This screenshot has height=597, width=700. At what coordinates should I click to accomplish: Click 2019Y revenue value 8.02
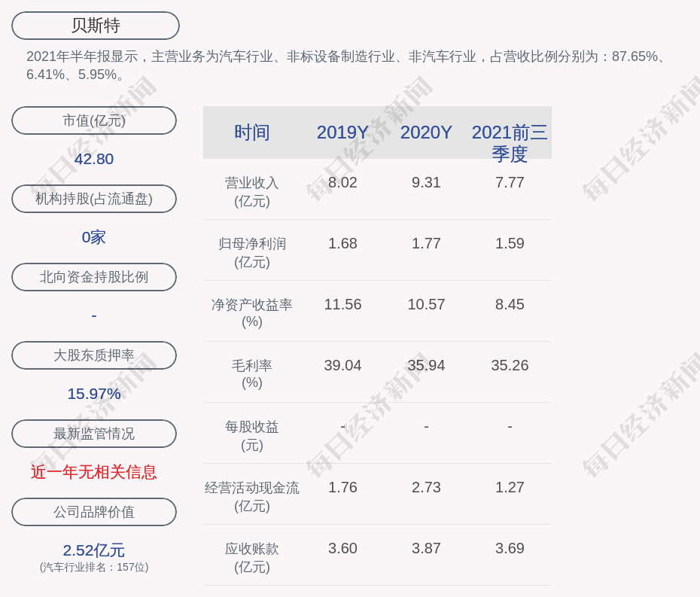pos(342,183)
